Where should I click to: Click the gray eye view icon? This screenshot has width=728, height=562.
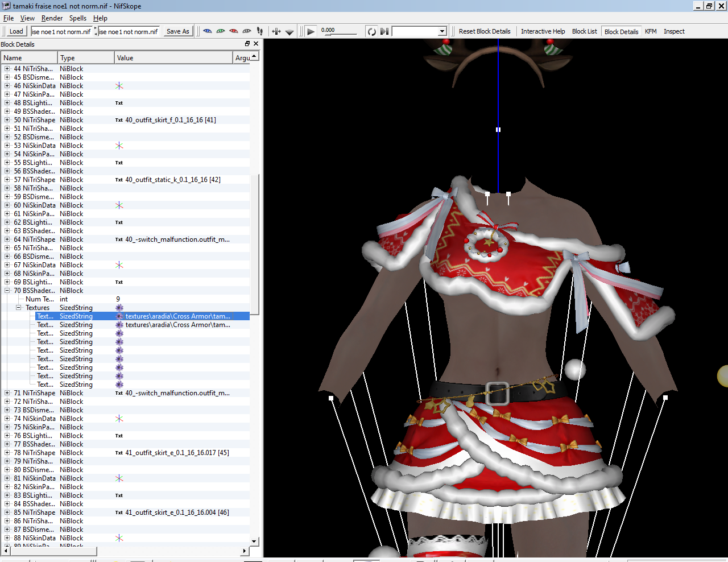tap(247, 31)
